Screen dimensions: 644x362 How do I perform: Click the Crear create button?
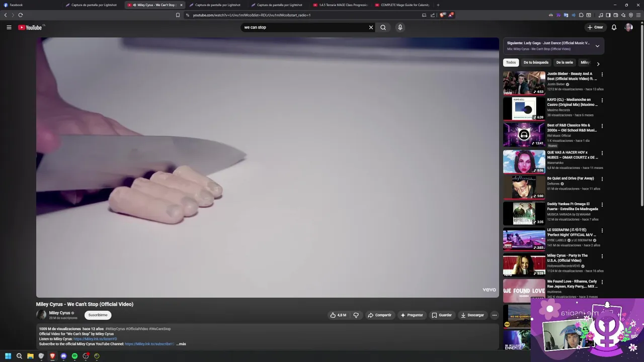pos(595,27)
